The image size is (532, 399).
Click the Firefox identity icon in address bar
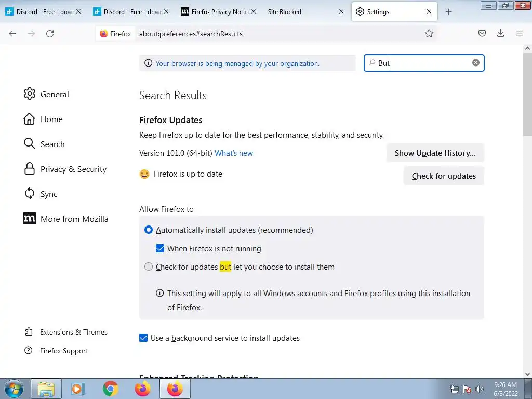(x=115, y=34)
